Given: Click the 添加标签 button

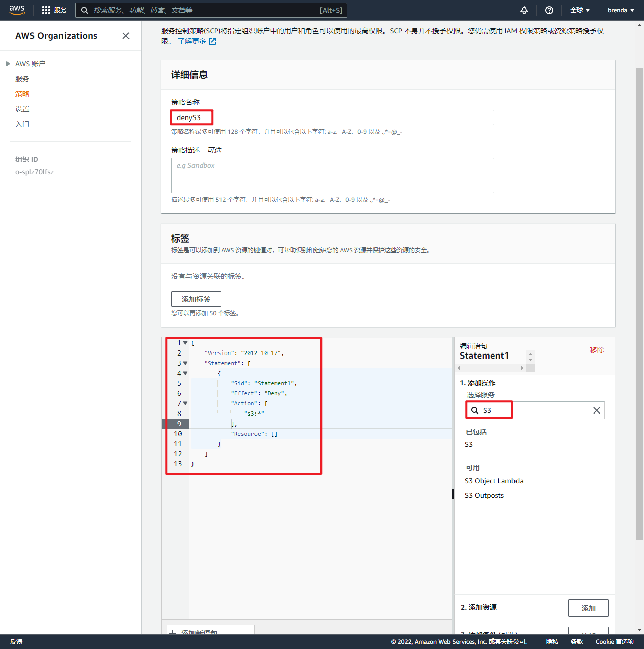Looking at the screenshot, I should point(196,299).
